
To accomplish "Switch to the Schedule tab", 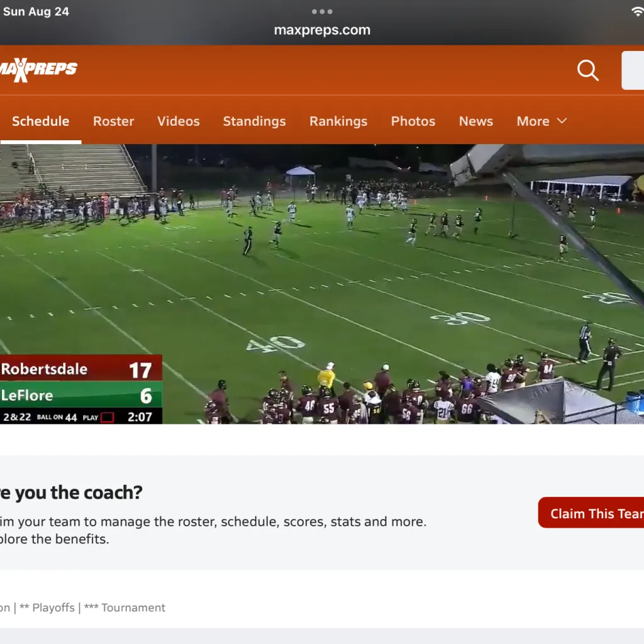I will [x=40, y=121].
